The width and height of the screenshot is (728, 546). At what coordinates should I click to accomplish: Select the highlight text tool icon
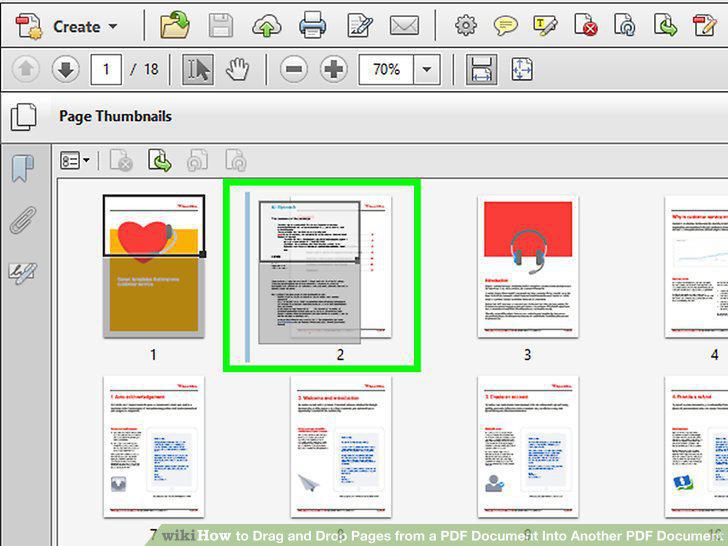(x=545, y=26)
